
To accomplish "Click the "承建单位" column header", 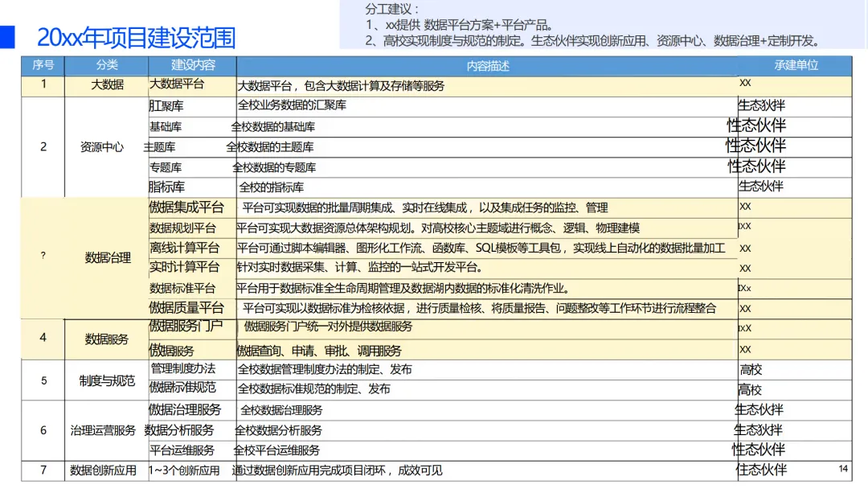I will click(x=796, y=65).
